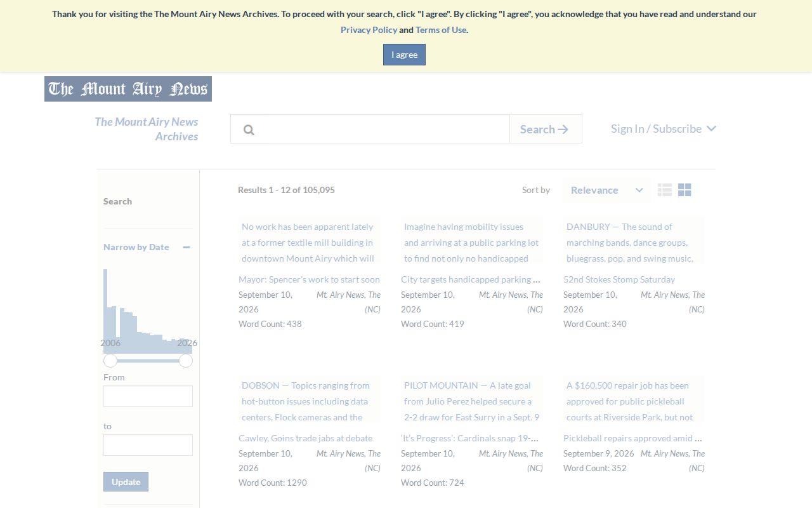The height and width of the screenshot is (508, 812).
Task: Open article 'Cawley, Goins trade jabs at debate'
Action: (x=305, y=438)
